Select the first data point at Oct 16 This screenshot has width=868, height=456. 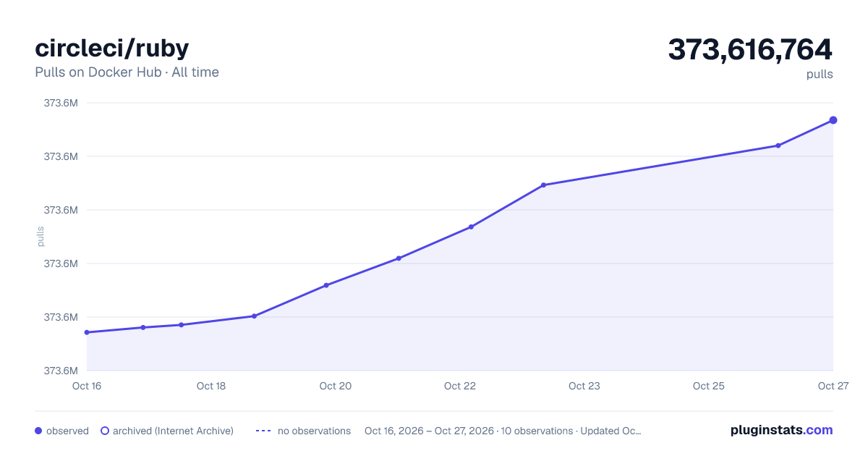(87, 332)
